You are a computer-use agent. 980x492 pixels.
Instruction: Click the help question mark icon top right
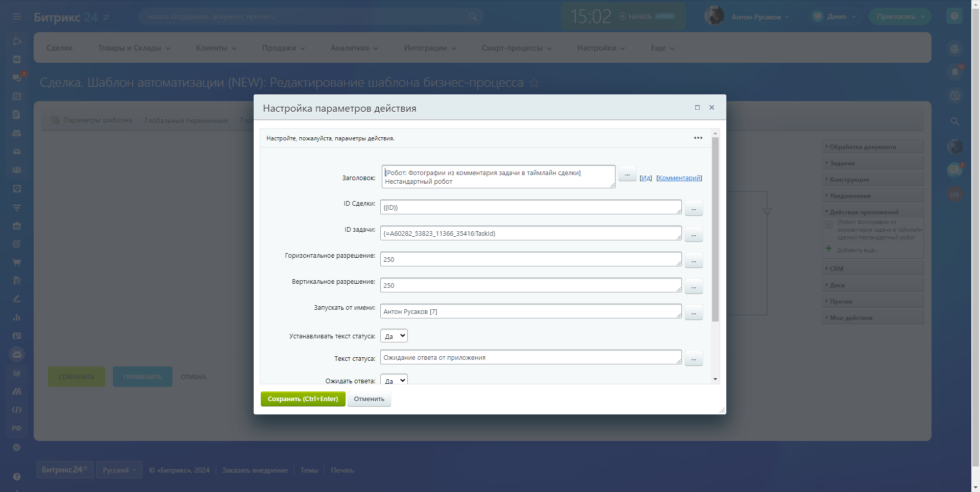coord(954,16)
